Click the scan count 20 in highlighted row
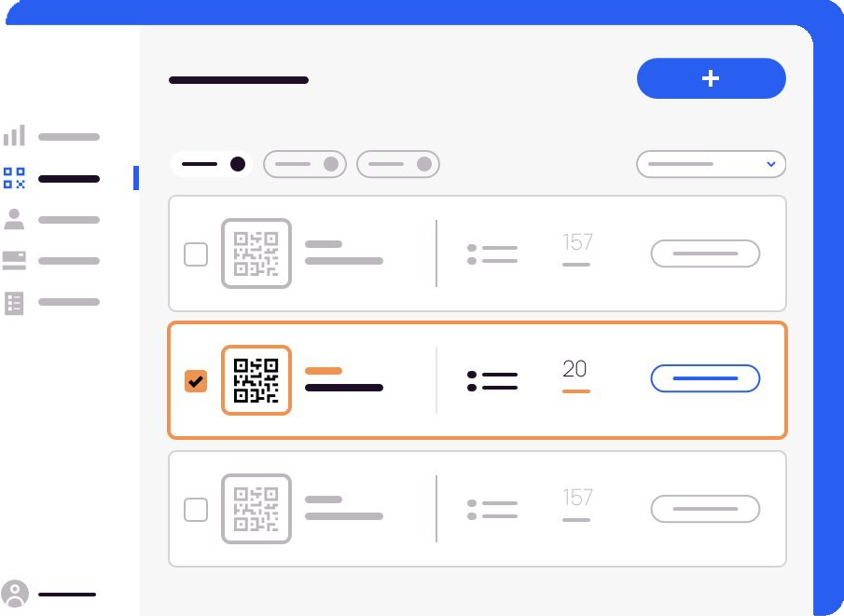Screen dimensions: 844x616 point(574,369)
